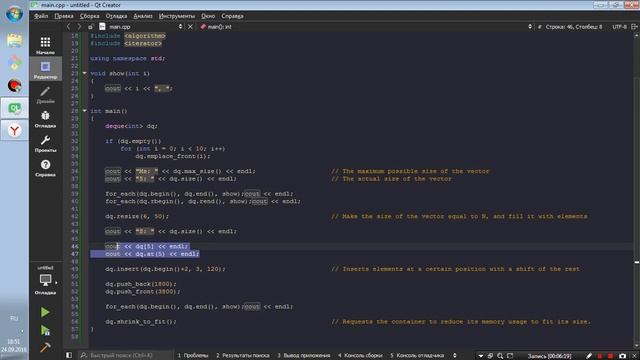The image size is (640, 360).
Task: Open the Справка menu in menu bar
Action: pyautogui.click(x=232, y=16)
